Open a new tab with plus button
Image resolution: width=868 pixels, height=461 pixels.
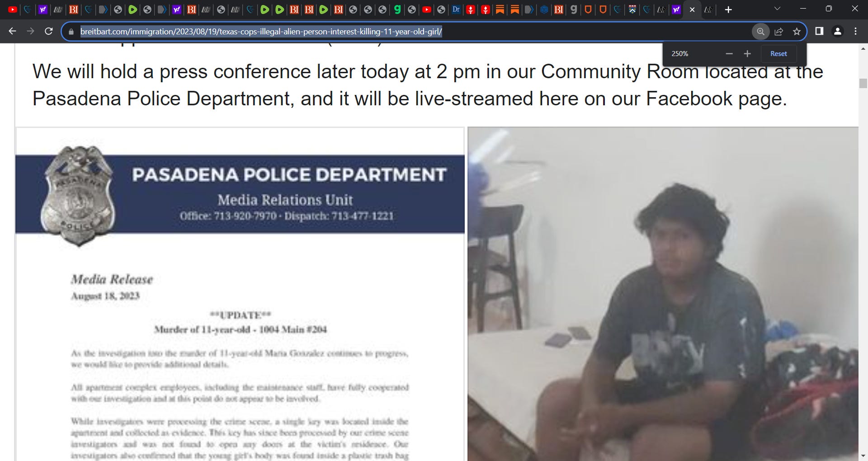[728, 9]
